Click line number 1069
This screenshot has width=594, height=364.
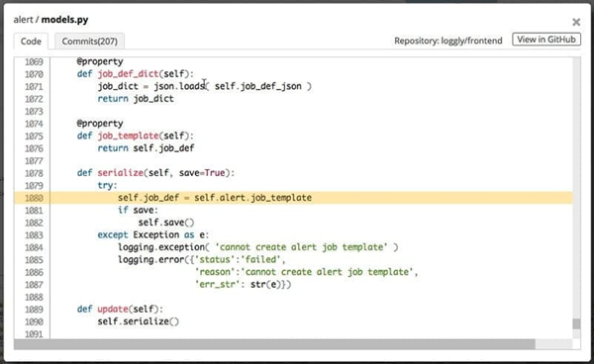tap(34, 61)
